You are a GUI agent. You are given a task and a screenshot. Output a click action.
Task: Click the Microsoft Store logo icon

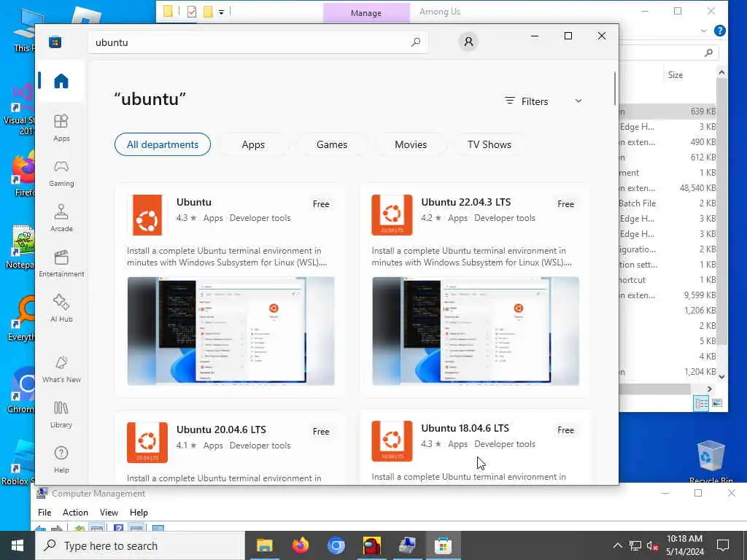55,42
